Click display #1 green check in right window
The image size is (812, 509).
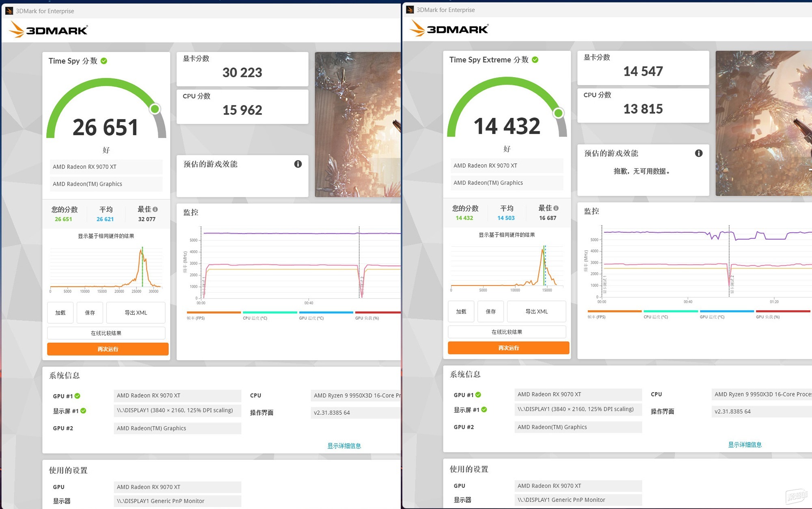point(484,409)
